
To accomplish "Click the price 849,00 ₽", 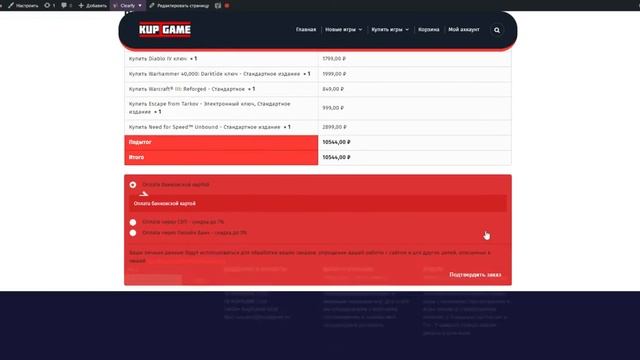I will click(333, 89).
